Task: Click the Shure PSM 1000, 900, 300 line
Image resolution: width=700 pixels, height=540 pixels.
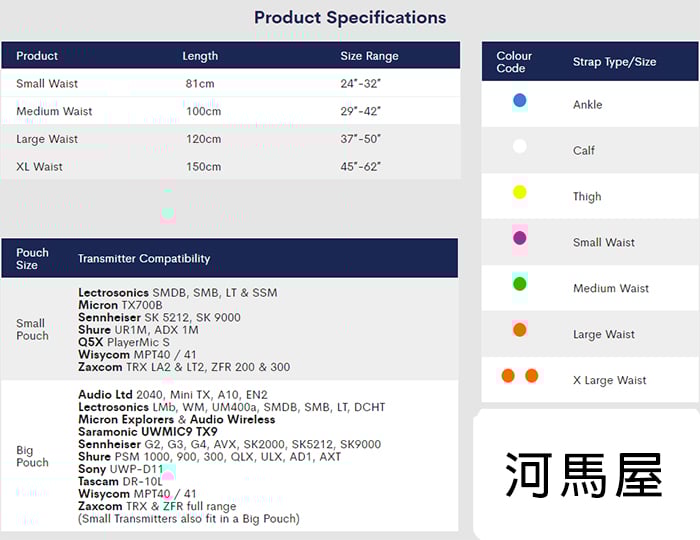Action: coord(209,457)
